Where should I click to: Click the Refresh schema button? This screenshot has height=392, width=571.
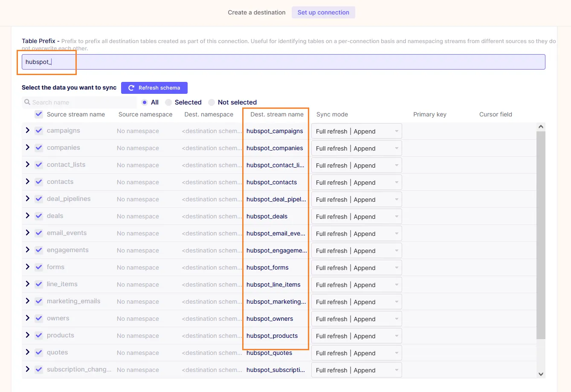154,88
